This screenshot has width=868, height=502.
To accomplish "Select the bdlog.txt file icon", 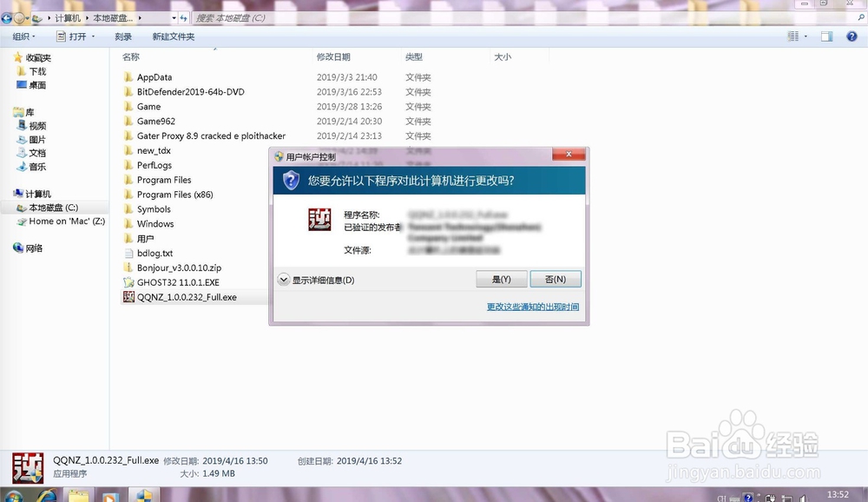I will 128,254.
